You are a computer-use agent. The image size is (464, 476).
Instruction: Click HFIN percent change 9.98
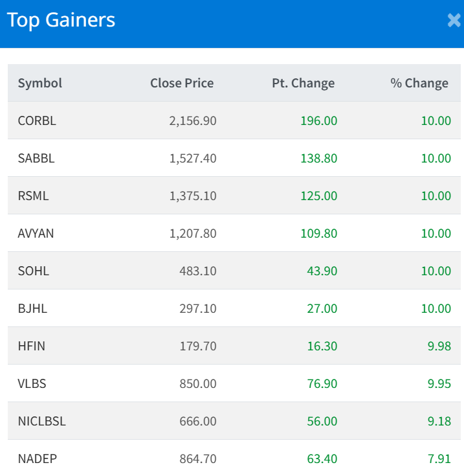click(439, 346)
